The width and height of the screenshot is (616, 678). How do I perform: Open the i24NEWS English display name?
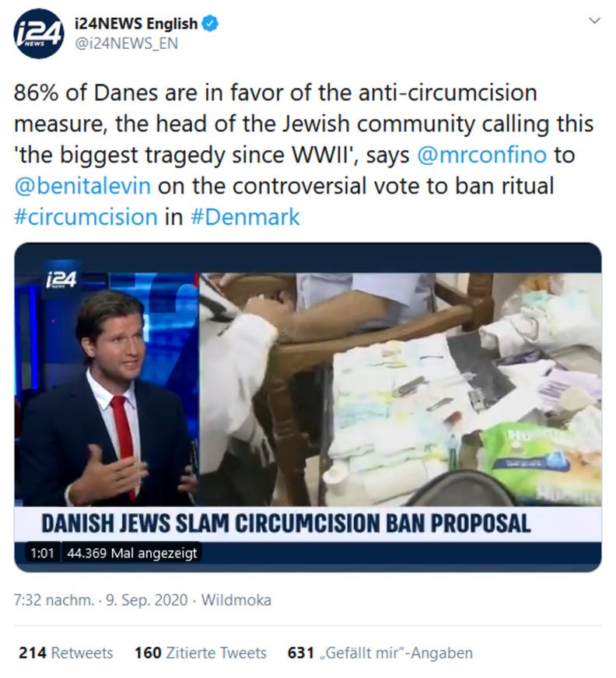[136, 24]
